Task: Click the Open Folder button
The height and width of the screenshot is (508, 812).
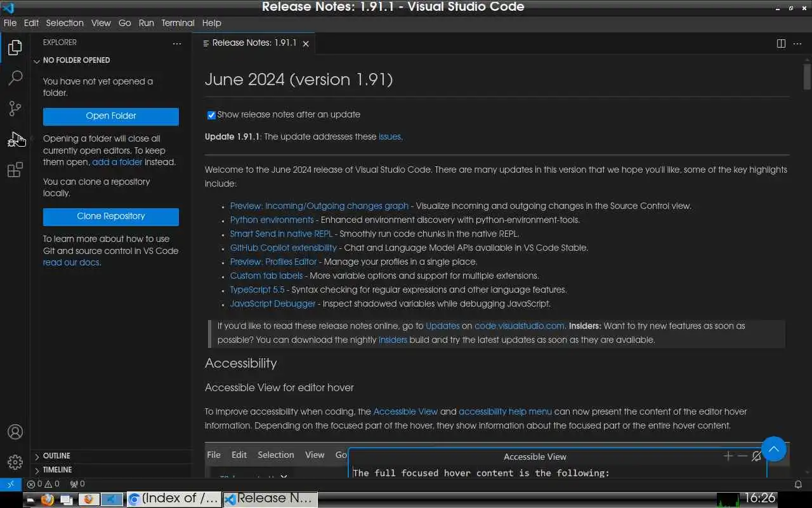Action: pyautogui.click(x=111, y=116)
